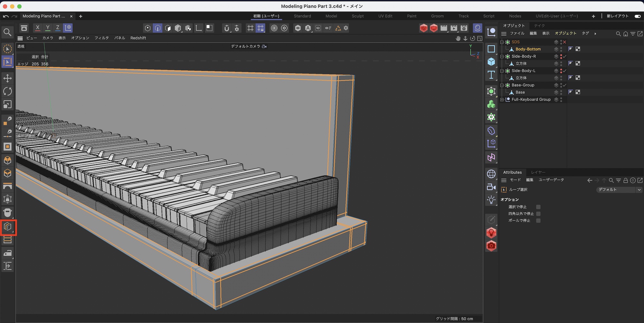Add a Camera object from palette
This screenshot has height=323, width=644.
pos(491,187)
